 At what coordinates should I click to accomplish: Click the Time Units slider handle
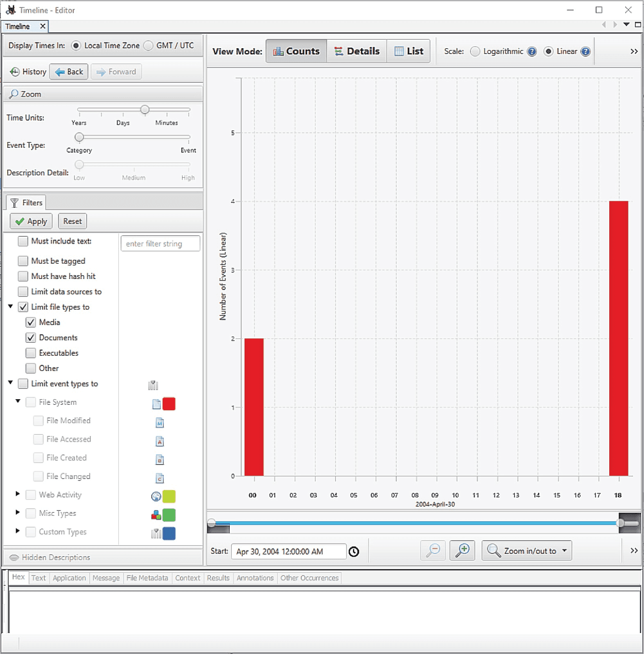145,110
